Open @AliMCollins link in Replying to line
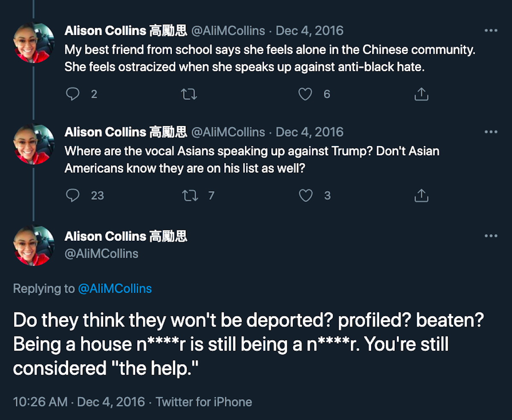 (115, 289)
